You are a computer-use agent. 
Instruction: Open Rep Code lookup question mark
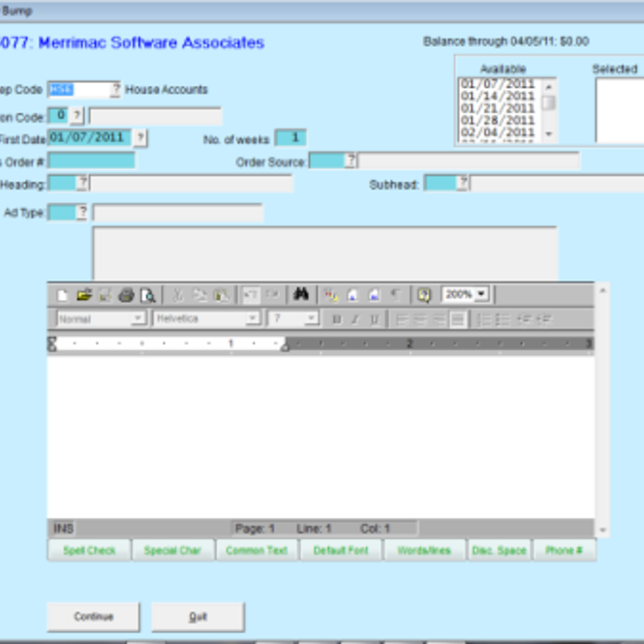tap(116, 89)
